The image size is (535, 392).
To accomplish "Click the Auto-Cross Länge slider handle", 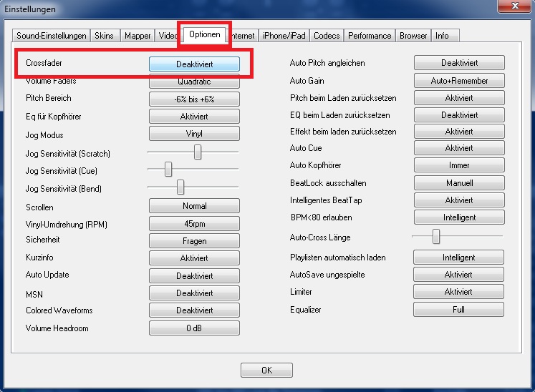I will 435,237.
